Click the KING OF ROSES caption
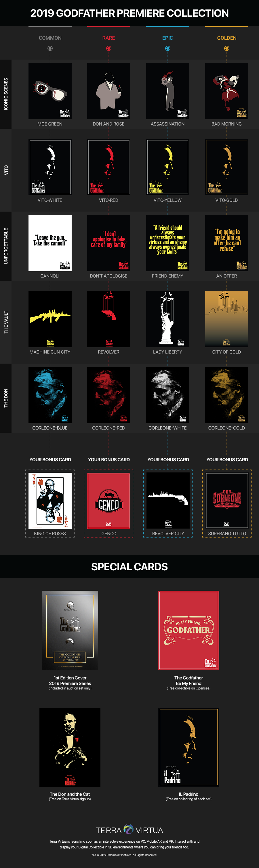259x868 pixels. (x=50, y=533)
